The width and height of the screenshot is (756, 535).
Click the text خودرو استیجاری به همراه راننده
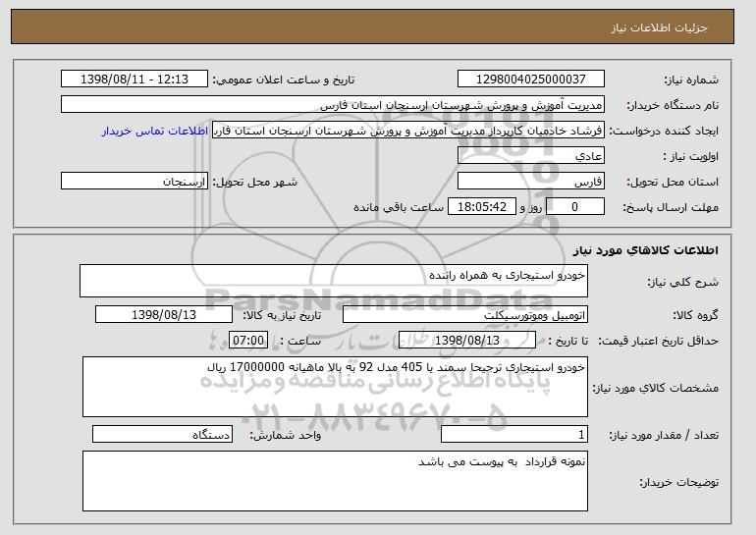pyautogui.click(x=508, y=275)
